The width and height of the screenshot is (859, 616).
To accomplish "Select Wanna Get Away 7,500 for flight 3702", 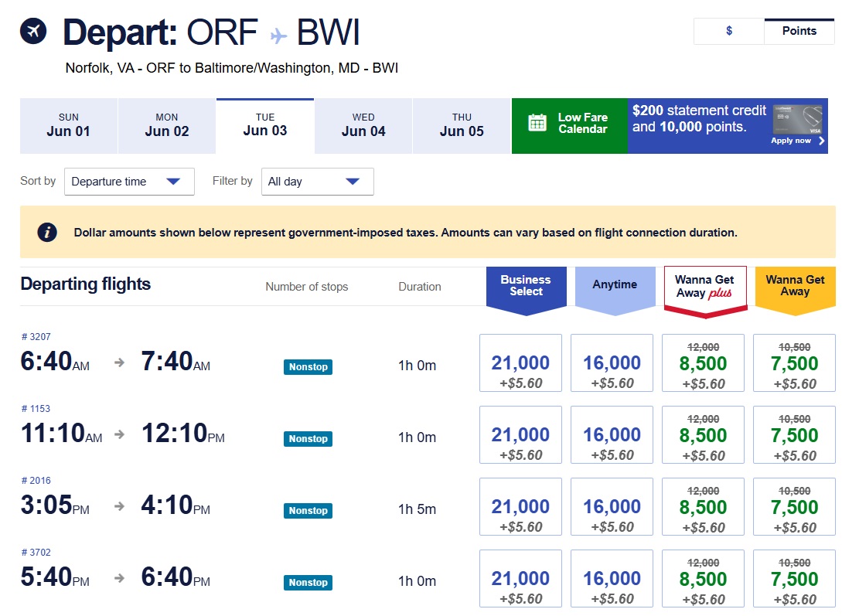I will coord(794,579).
